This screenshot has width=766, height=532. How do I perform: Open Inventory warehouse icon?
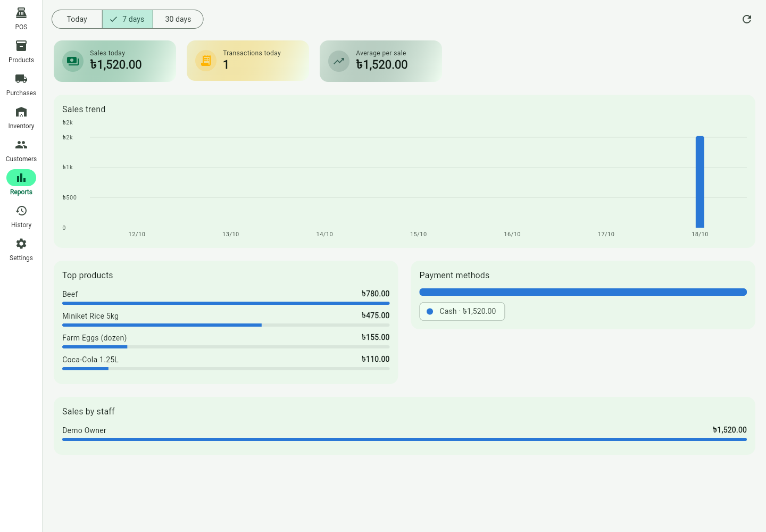click(x=21, y=112)
